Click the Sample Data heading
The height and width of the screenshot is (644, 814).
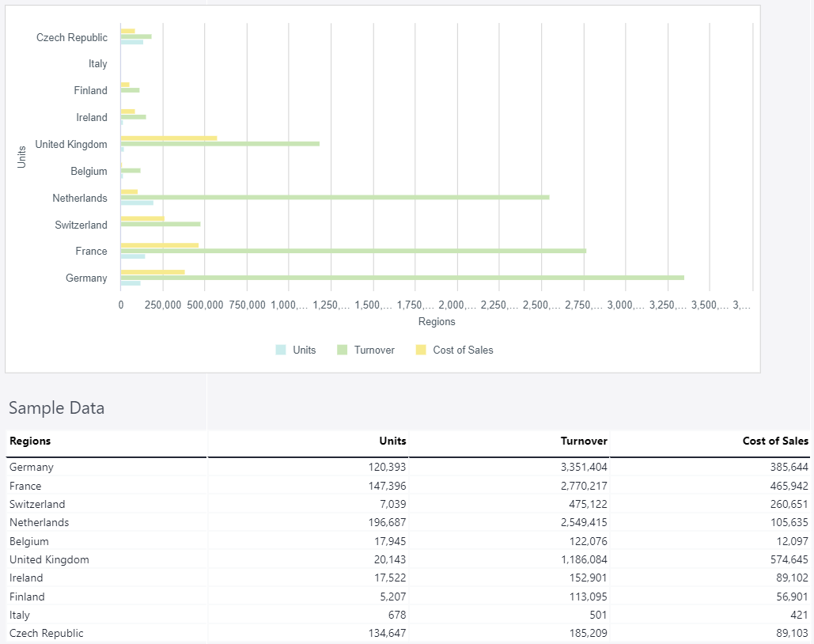click(56, 408)
